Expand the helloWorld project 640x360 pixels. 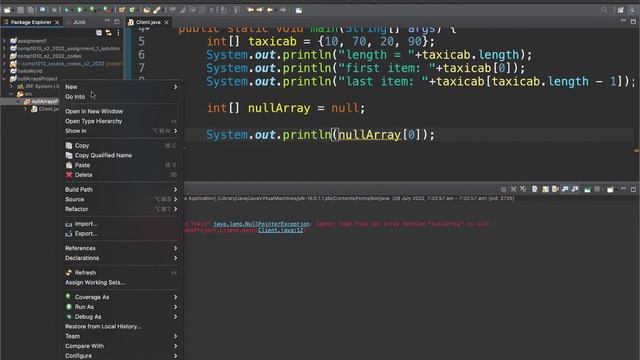coord(4,71)
